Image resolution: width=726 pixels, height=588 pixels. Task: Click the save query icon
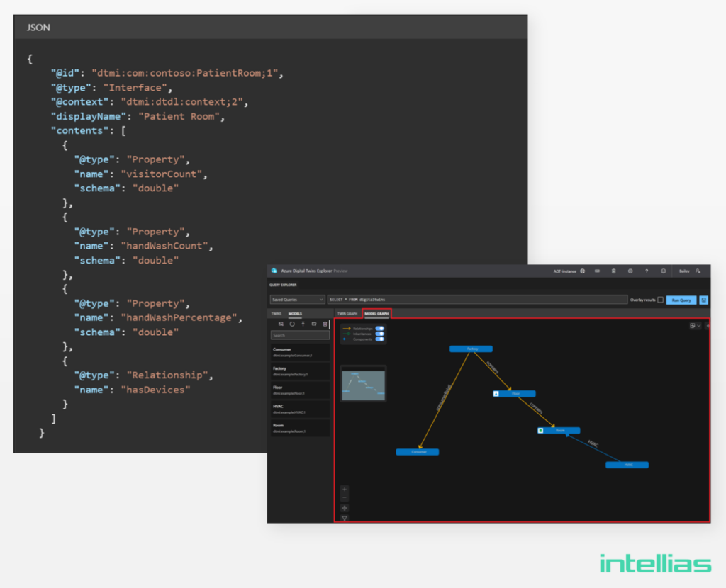(703, 300)
